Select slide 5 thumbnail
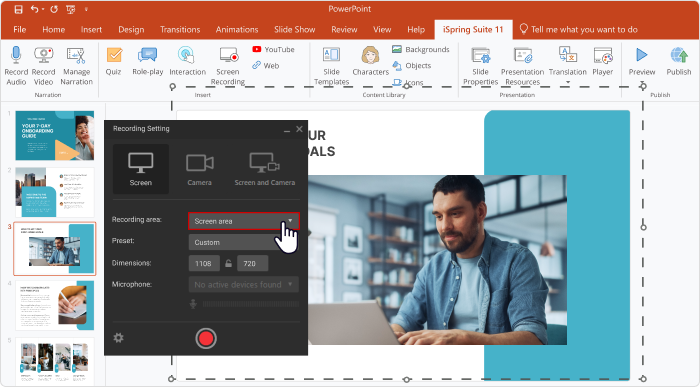Image resolution: width=700 pixels, height=387 pixels. pyautogui.click(x=55, y=361)
